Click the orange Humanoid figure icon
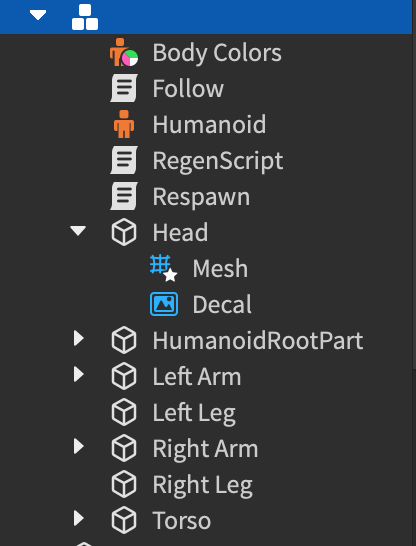 point(124,124)
